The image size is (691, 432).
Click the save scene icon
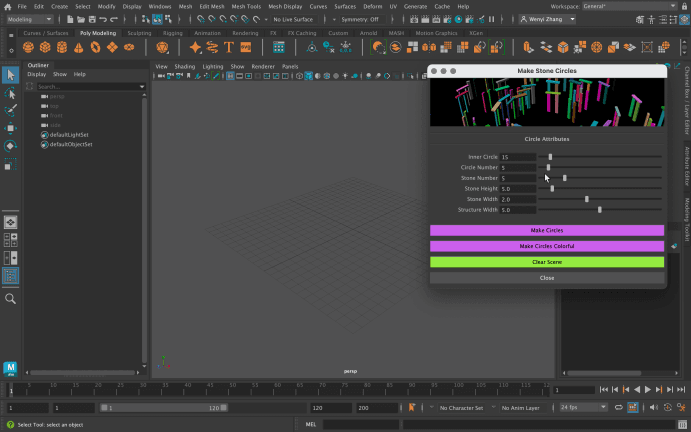pos(92,19)
